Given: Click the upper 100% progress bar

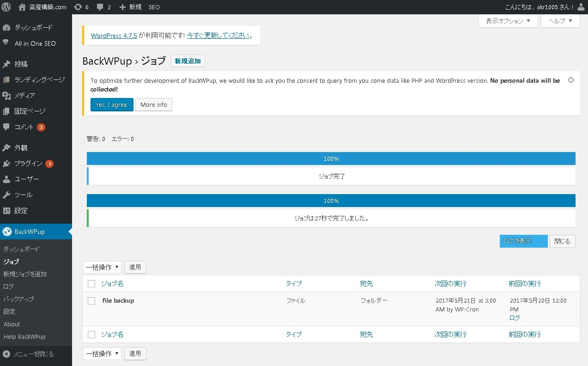Looking at the screenshot, I should [331, 159].
